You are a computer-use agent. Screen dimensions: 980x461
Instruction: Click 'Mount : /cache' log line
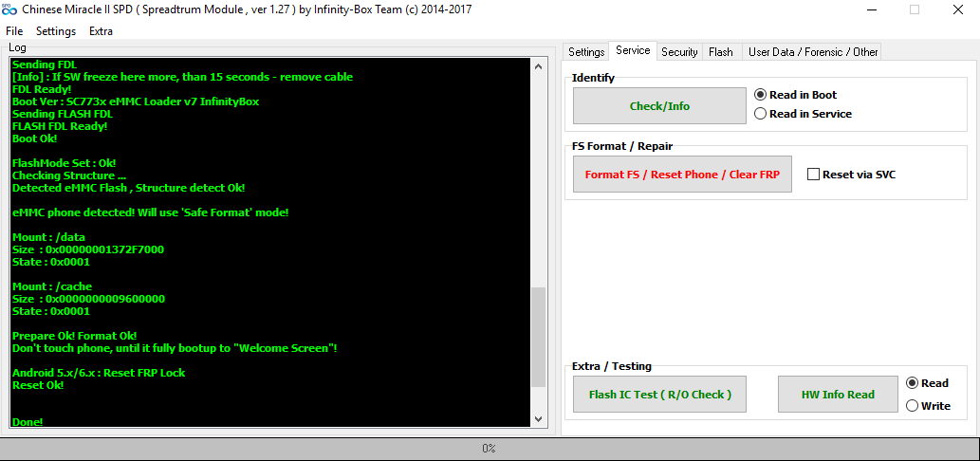point(52,286)
